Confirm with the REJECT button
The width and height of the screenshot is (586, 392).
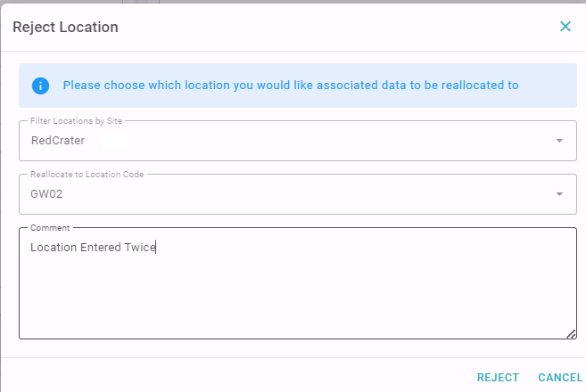[498, 378]
